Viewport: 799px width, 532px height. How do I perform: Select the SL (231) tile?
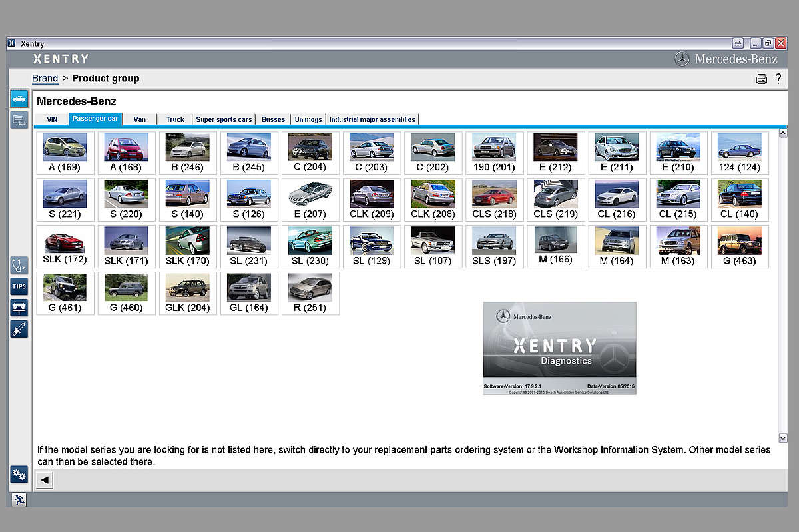[248, 246]
